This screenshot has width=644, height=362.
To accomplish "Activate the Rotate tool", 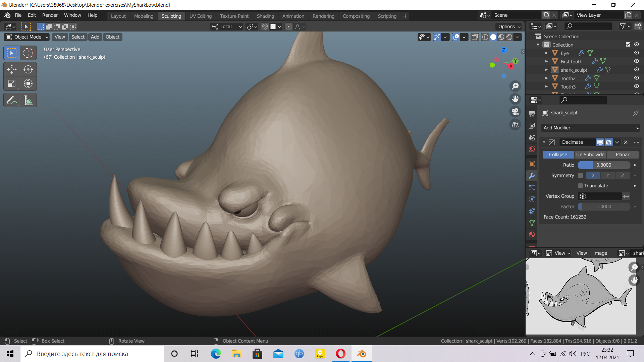I will click(x=28, y=69).
